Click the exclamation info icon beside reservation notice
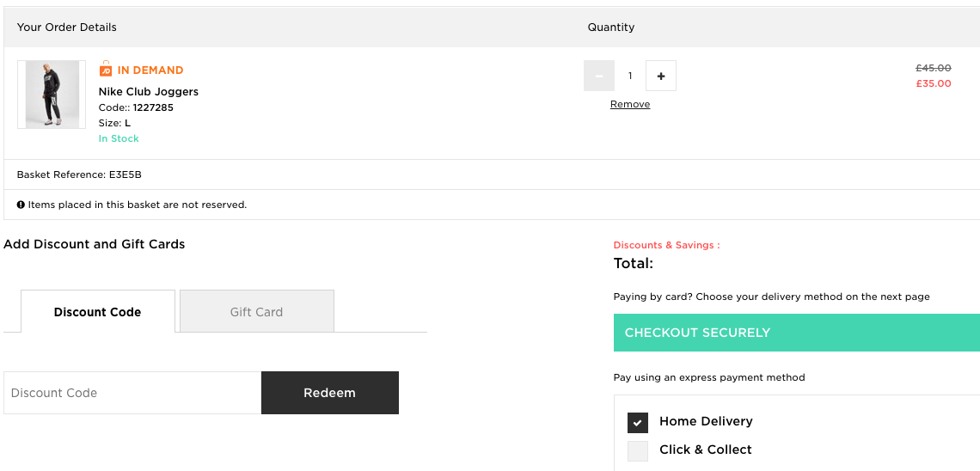Screen dimensions: 980x471 [x=21, y=205]
